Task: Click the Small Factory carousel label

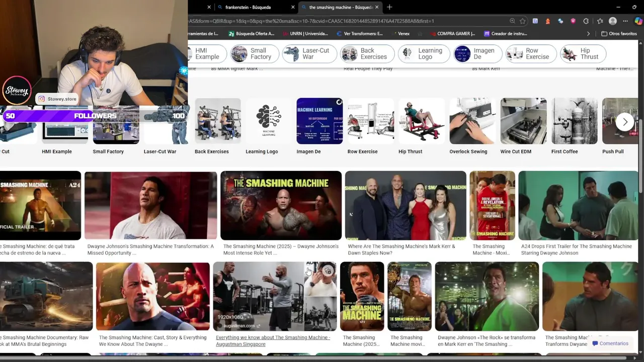Action: 108,151
